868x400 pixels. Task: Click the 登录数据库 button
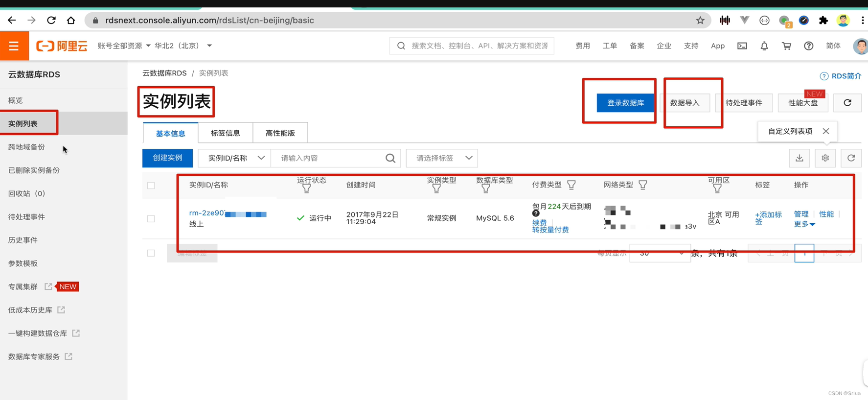point(626,103)
